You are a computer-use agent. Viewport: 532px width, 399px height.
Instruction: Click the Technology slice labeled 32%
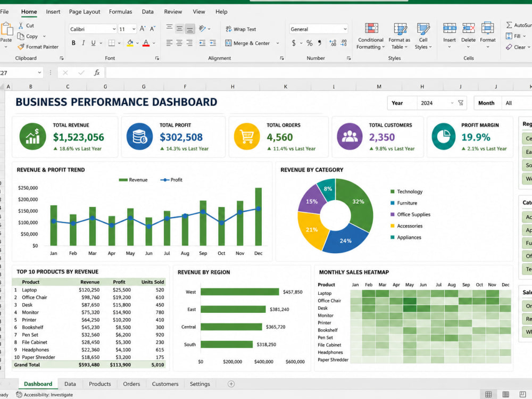[358, 202]
